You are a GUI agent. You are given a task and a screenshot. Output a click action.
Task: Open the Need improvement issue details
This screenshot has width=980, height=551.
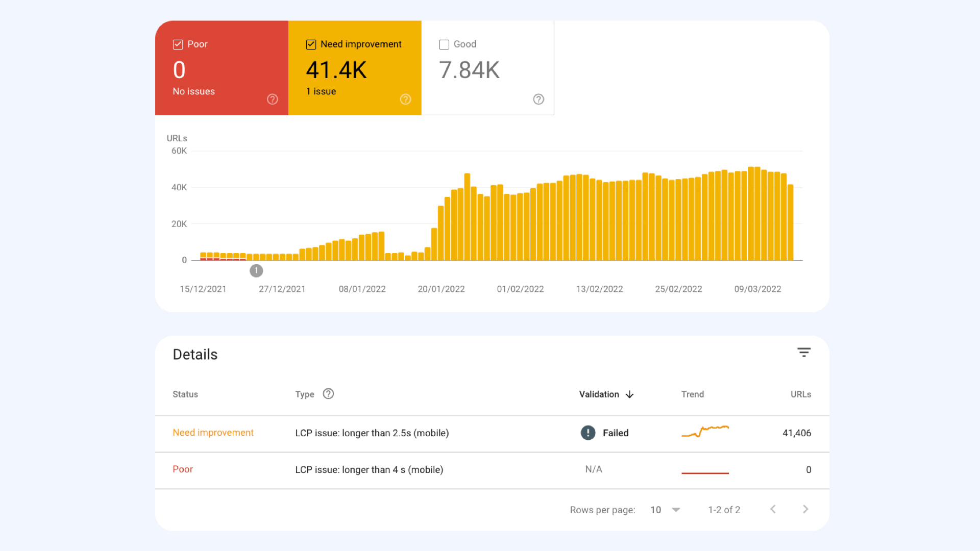[x=372, y=433]
